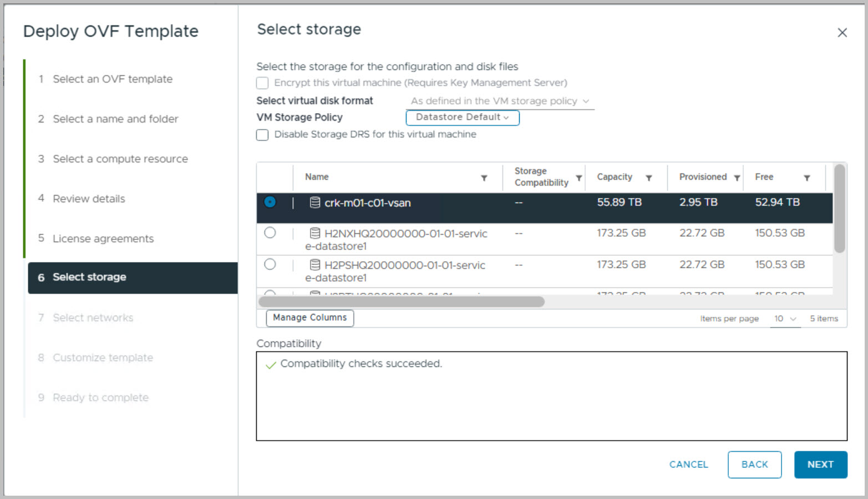This screenshot has height=499, width=868.
Task: Expand the virtual disk format dropdown
Action: click(499, 101)
